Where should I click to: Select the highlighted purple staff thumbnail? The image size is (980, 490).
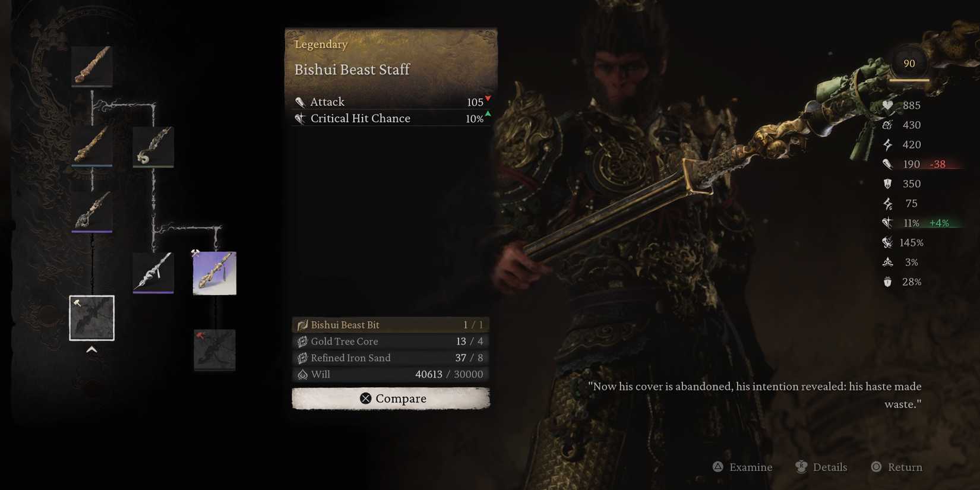coord(214,273)
